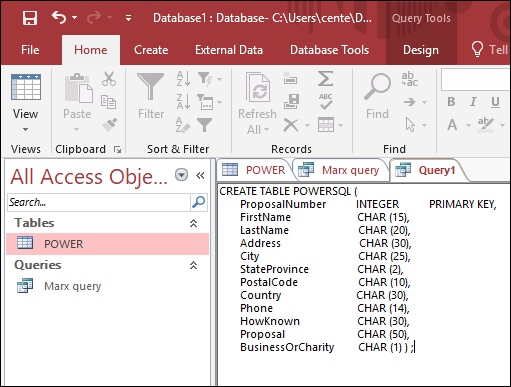Click the Sort Ascending A-Z icon
511x387 pixels.
183,79
